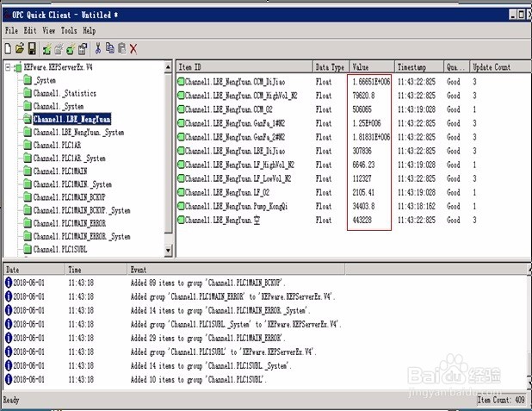
Task: Select Channel1._Statistics group
Action: click(65, 93)
